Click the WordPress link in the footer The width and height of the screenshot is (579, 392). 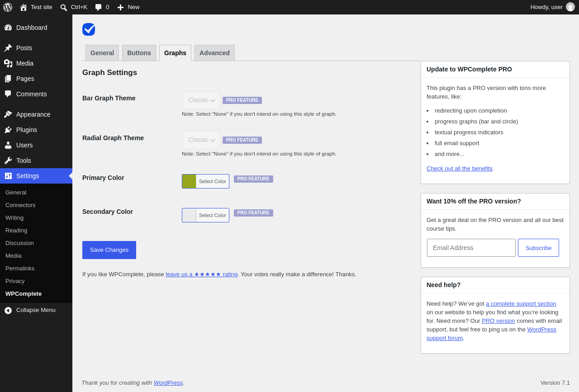tap(168, 383)
